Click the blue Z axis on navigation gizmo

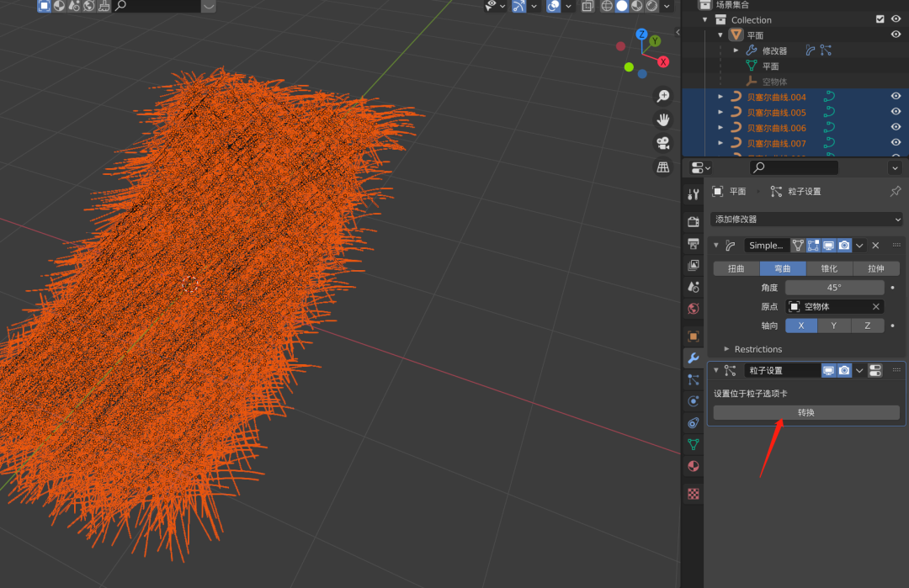pyautogui.click(x=641, y=34)
